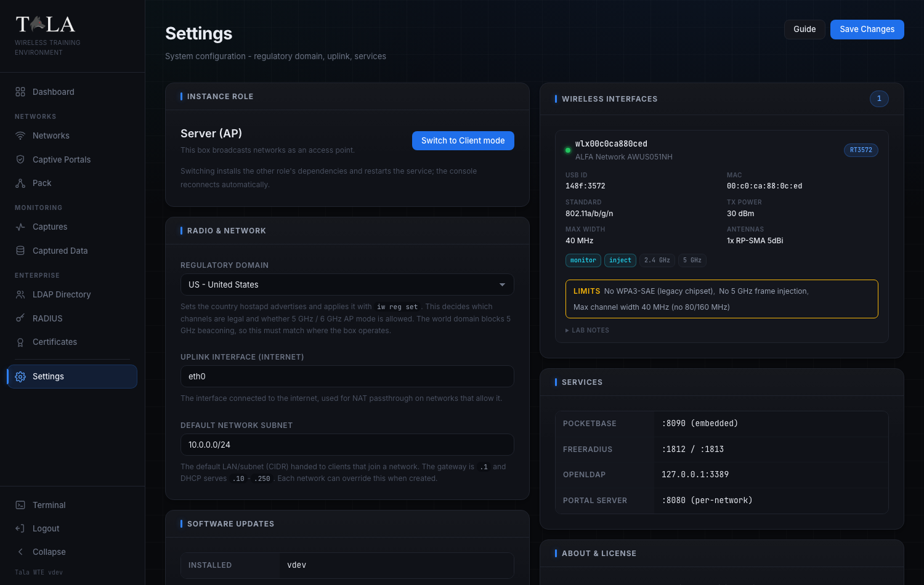Click the Default Network Subnet field

pyautogui.click(x=347, y=445)
